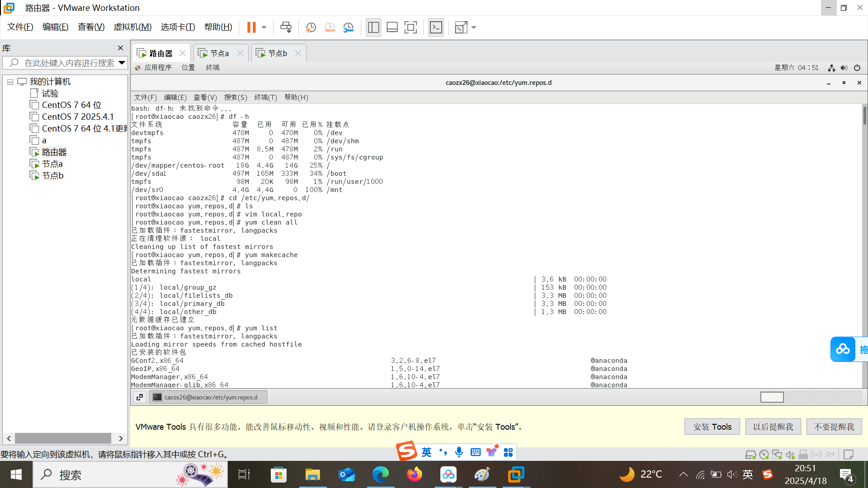Enter full screen mode icon
868x488 pixels.
point(410,28)
